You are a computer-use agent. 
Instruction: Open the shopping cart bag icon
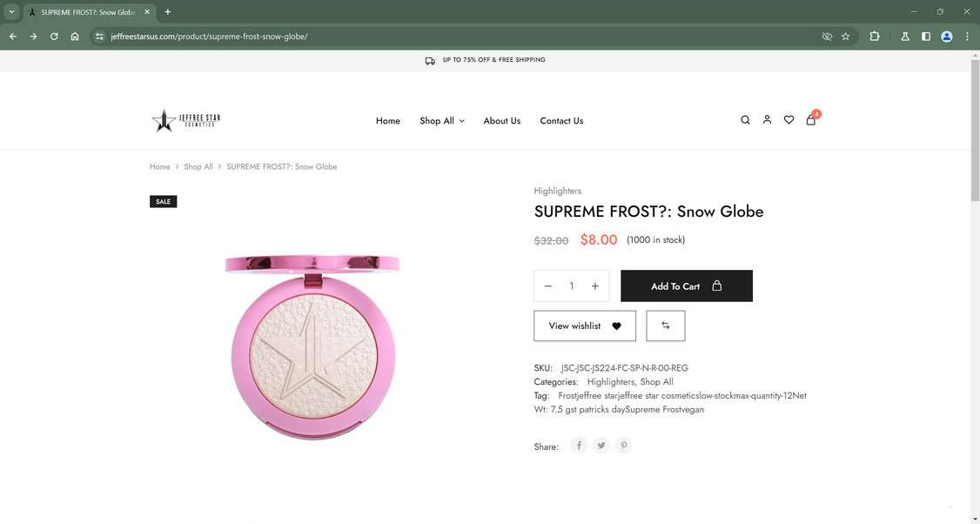coord(811,120)
